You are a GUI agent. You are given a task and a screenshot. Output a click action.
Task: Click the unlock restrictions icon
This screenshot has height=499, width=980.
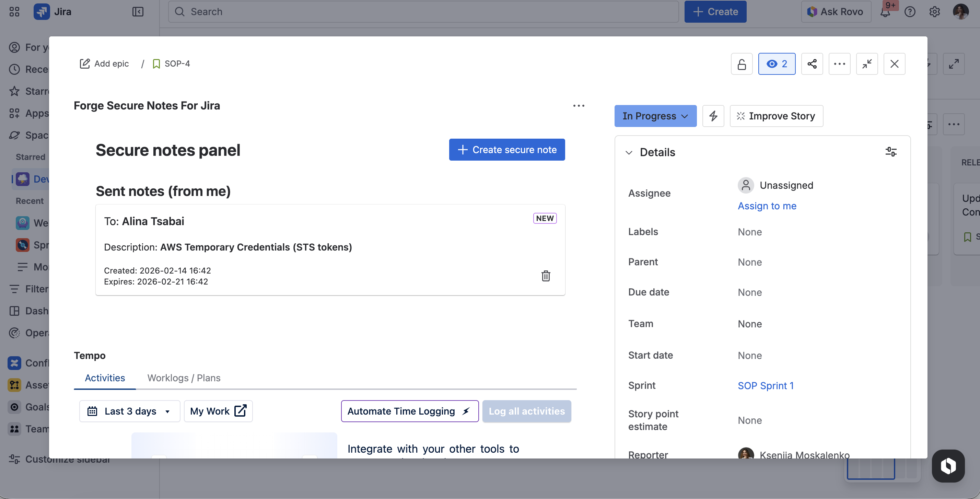pyautogui.click(x=742, y=63)
